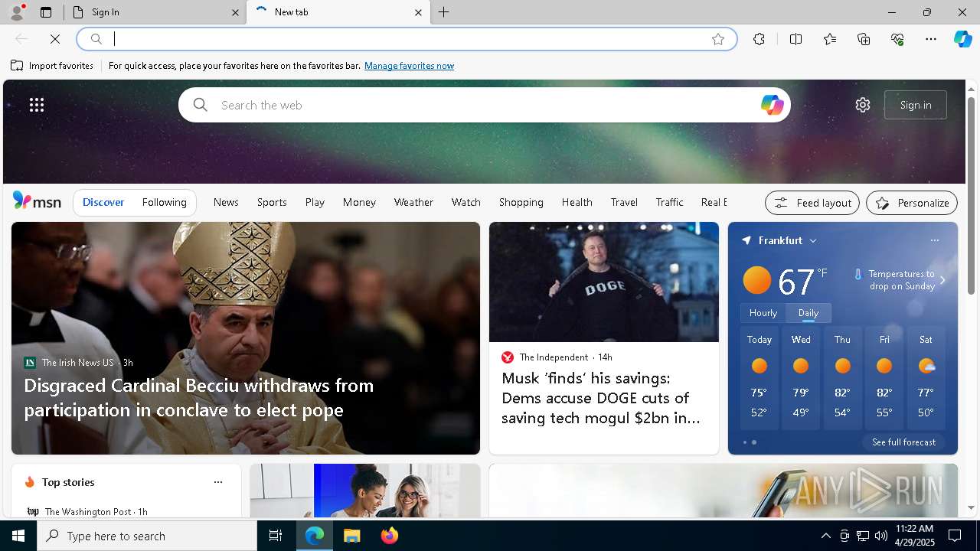Open Task View on taskbar
980x551 pixels.
click(x=276, y=536)
